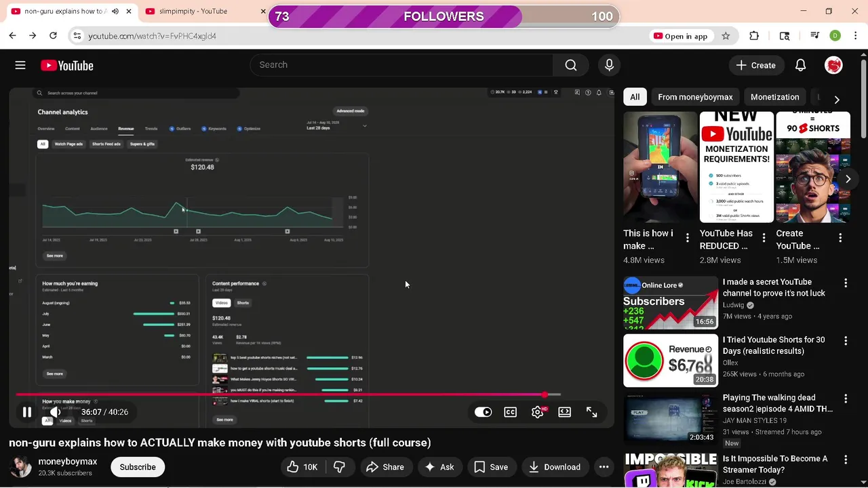Open browser three-dot menu
Image resolution: width=868 pixels, height=488 pixels.
point(856,36)
